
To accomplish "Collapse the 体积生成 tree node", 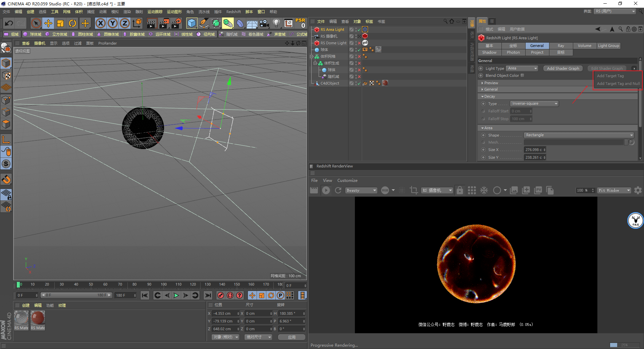I will 315,63.
